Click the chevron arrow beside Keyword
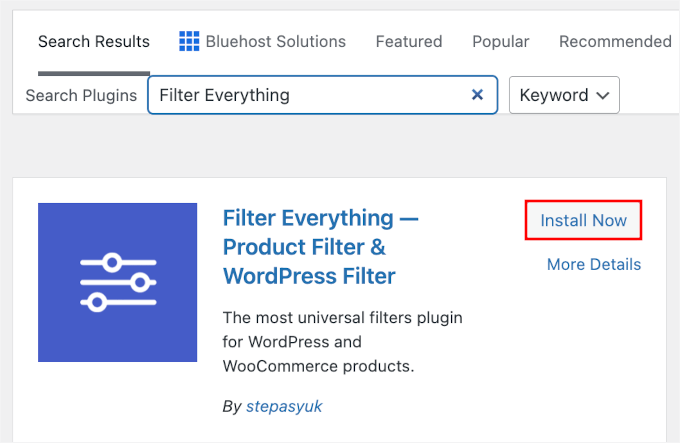Image resolution: width=680 pixels, height=443 pixels. coord(602,96)
